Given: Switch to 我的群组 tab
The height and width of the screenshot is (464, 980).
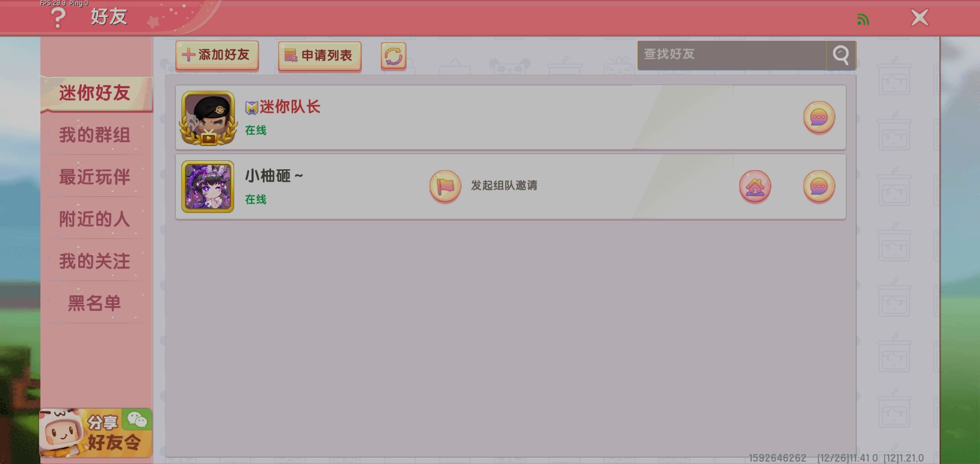Looking at the screenshot, I should (x=95, y=135).
